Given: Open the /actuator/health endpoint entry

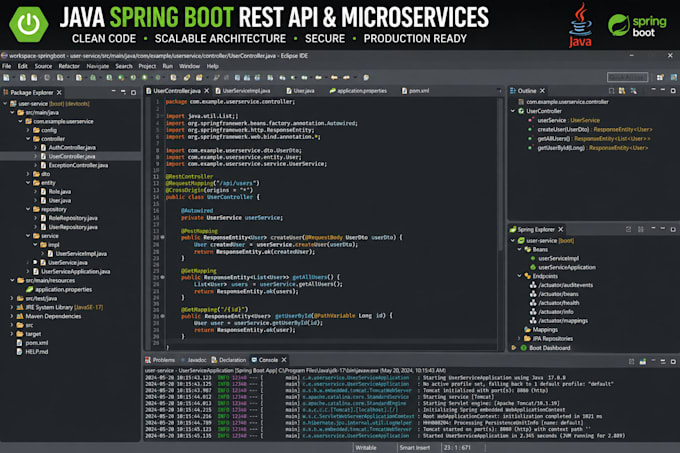Looking at the screenshot, I should point(559,303).
